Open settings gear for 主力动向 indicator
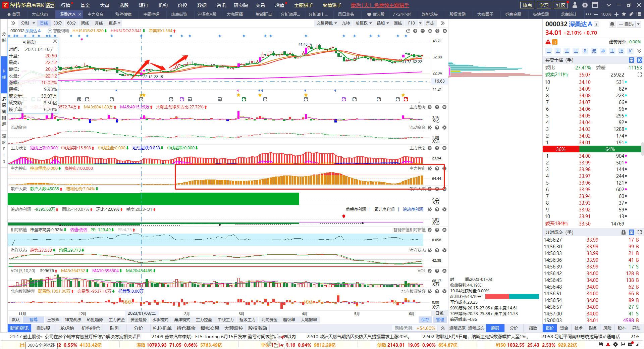644x349 pixels. 430,107
